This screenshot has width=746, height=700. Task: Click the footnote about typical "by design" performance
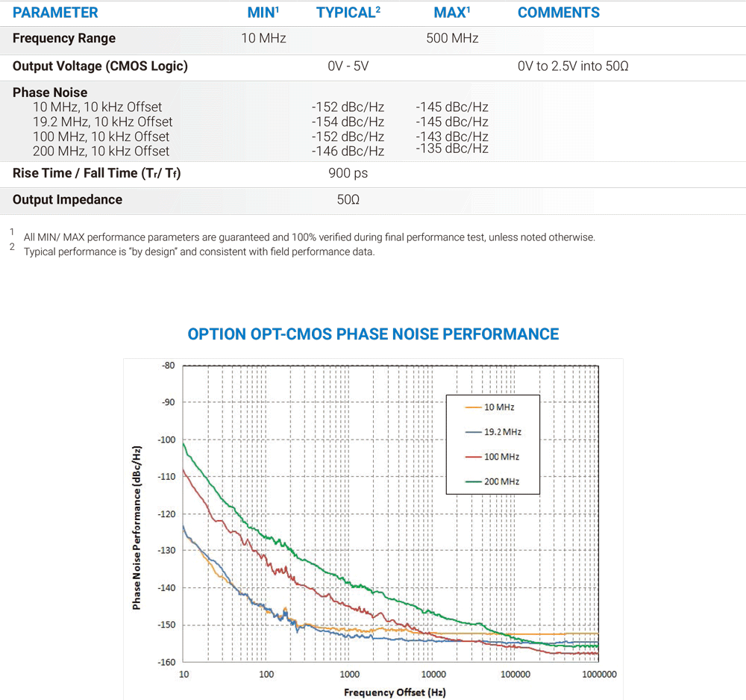tap(199, 251)
